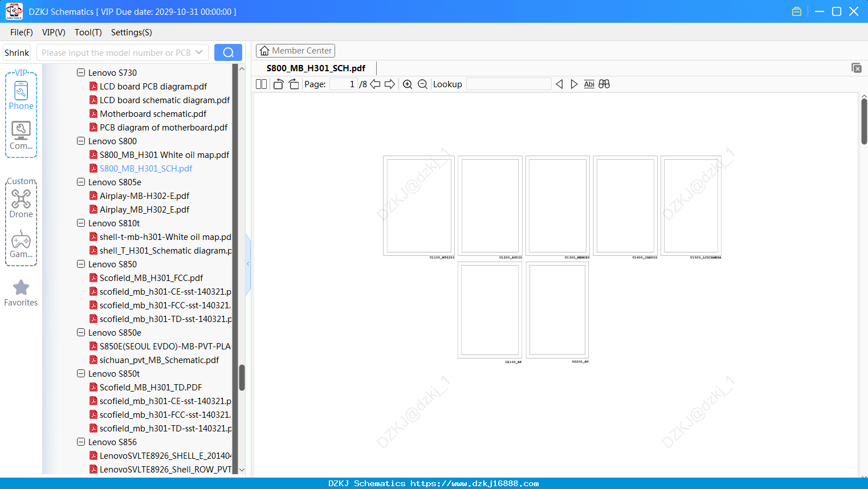This screenshot has width=868, height=489.
Task: Collapse the Lenovo S850e folder
Action: pyautogui.click(x=81, y=332)
